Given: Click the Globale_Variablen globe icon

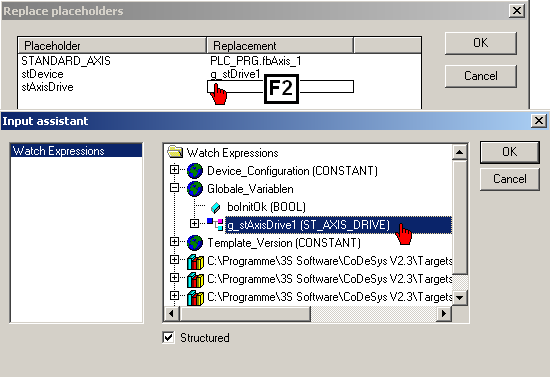Looking at the screenshot, I should pyautogui.click(x=195, y=189).
